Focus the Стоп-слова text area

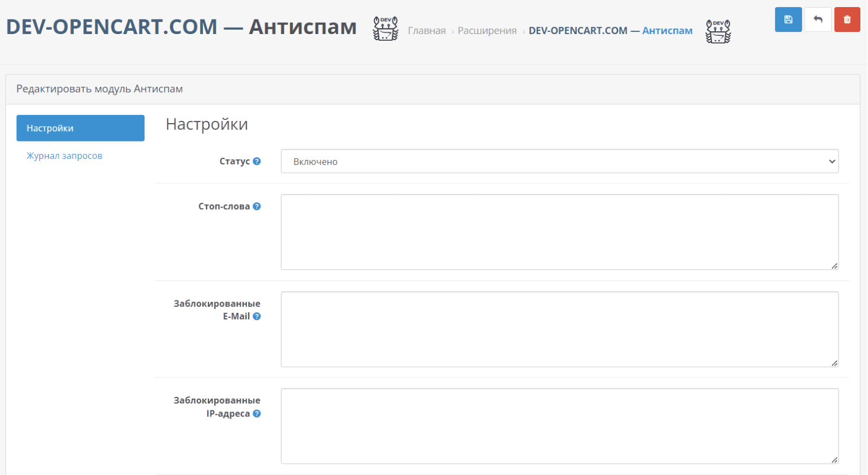[559, 232]
